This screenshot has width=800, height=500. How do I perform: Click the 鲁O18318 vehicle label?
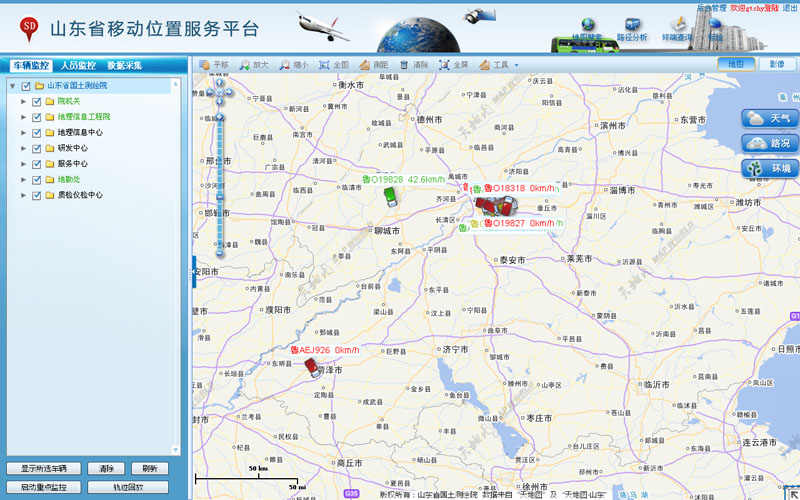519,188
